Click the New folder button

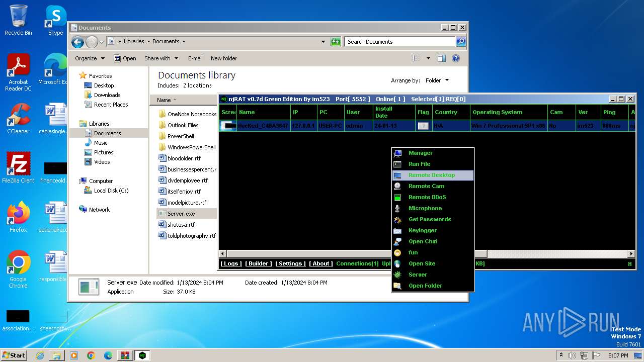pos(224,58)
